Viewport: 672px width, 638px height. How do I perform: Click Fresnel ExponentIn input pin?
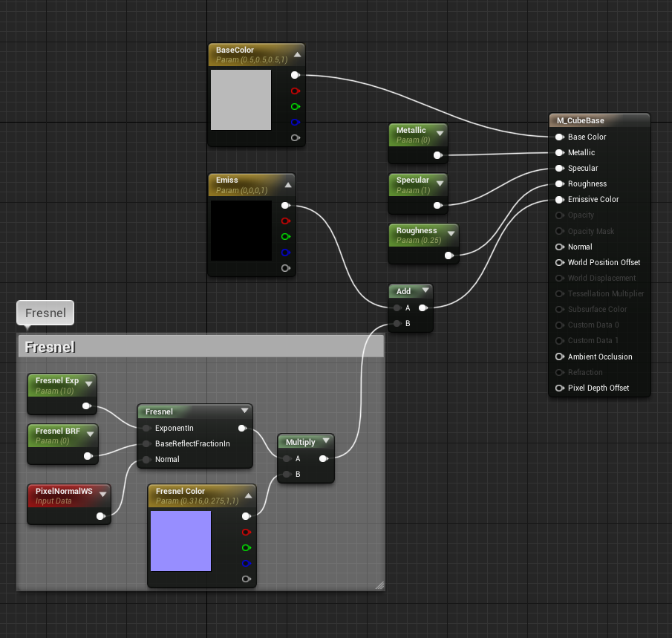tap(146, 428)
